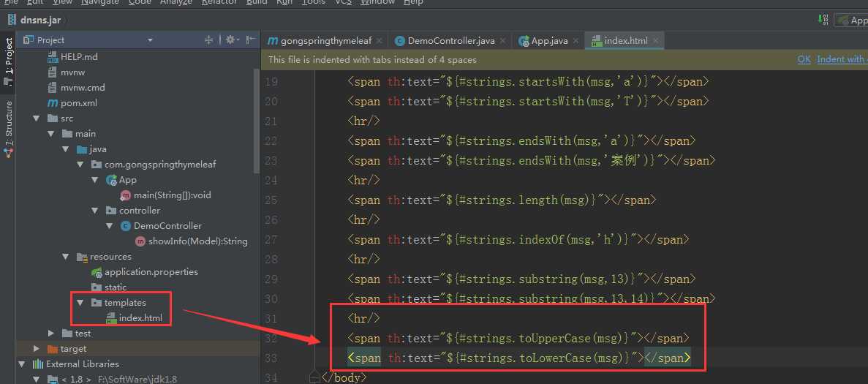Collapse the com.gongspringthymeleaf package
This screenshot has width=868, height=384.
click(x=80, y=165)
